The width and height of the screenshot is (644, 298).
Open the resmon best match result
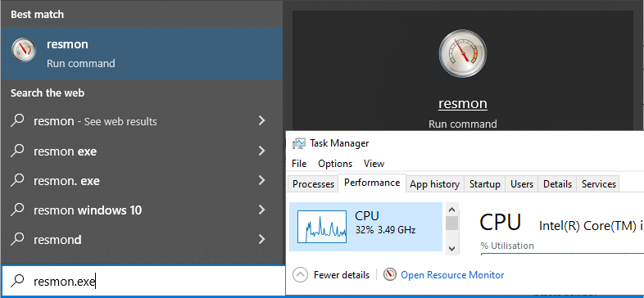click(142, 53)
